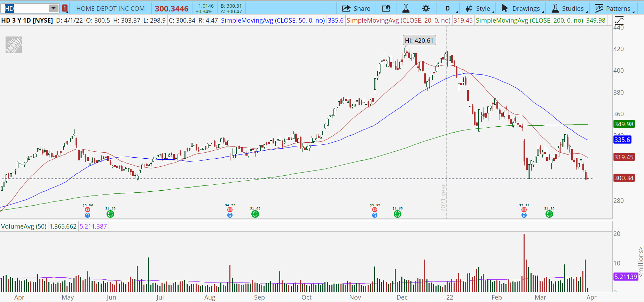Click the blue 335.6 price axis label

(622, 140)
